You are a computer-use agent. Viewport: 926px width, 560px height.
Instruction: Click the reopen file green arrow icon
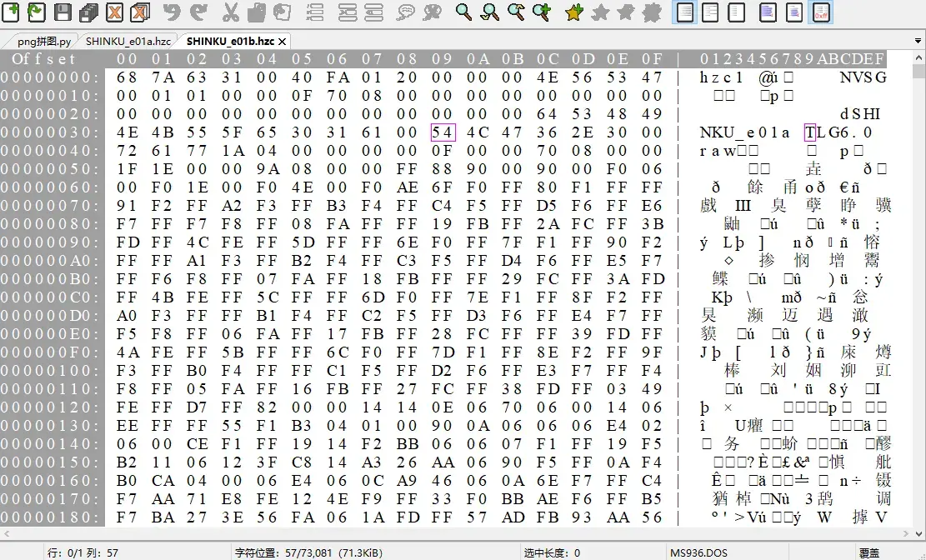(37, 12)
